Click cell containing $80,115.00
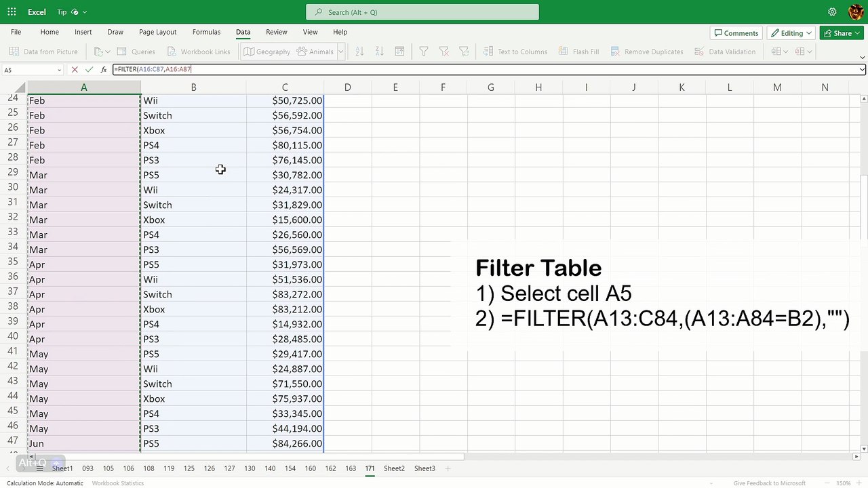The image size is (868, 488). tap(285, 145)
